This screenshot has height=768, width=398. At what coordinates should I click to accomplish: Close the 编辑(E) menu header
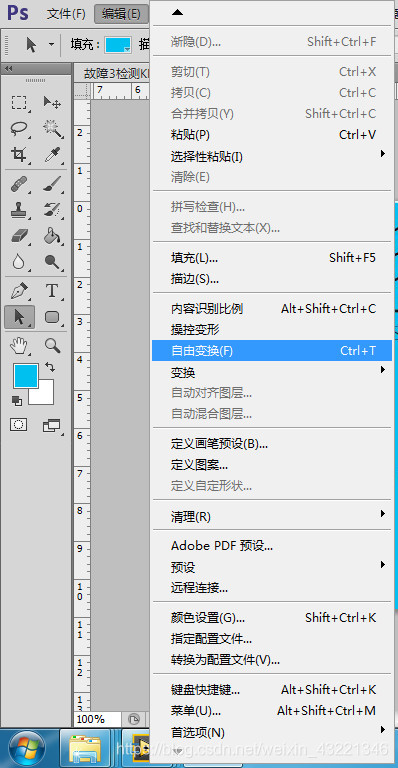[x=121, y=14]
